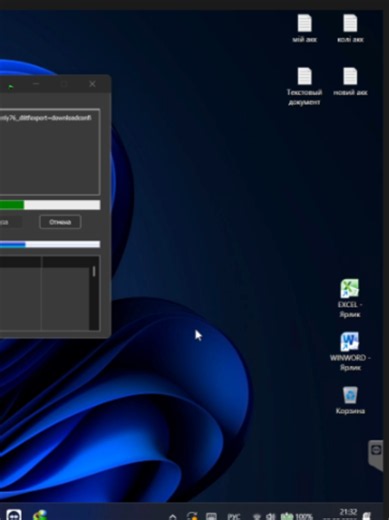Maximize the download dialog window

click(64, 84)
